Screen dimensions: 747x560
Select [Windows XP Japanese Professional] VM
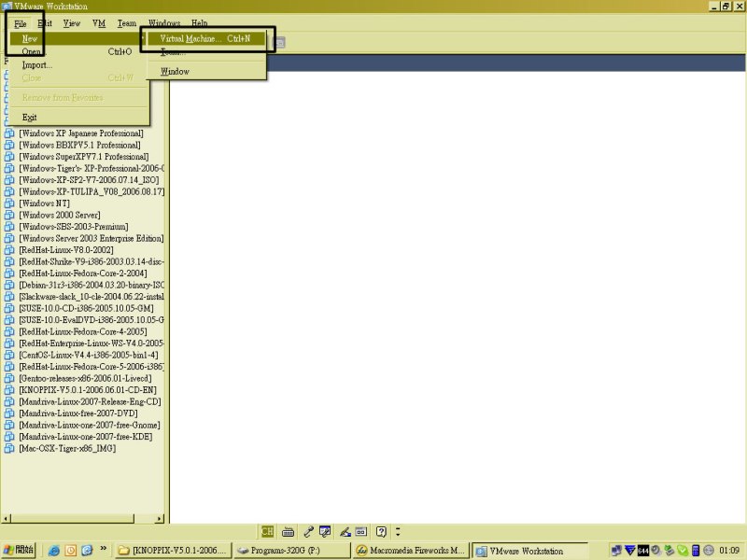point(81,133)
